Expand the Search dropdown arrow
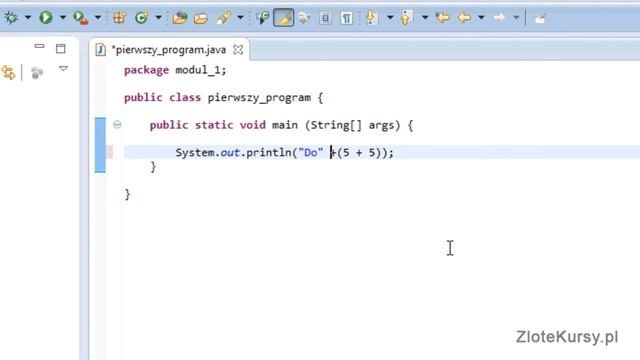This screenshot has height=360, width=640. tap(240, 18)
